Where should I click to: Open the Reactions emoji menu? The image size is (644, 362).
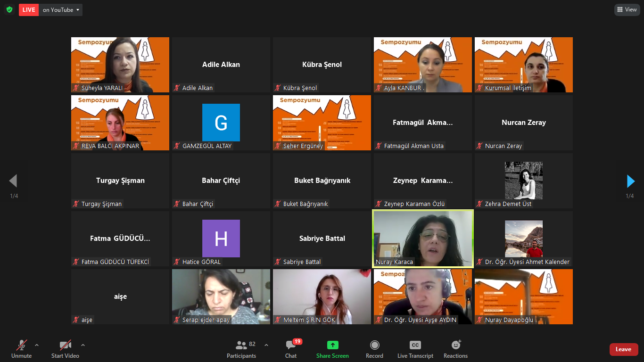(x=455, y=346)
